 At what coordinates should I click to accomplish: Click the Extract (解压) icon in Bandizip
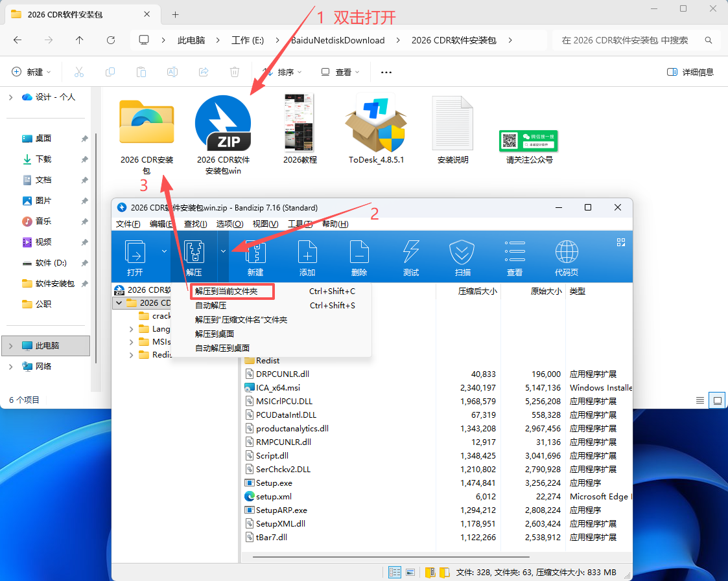tap(194, 252)
